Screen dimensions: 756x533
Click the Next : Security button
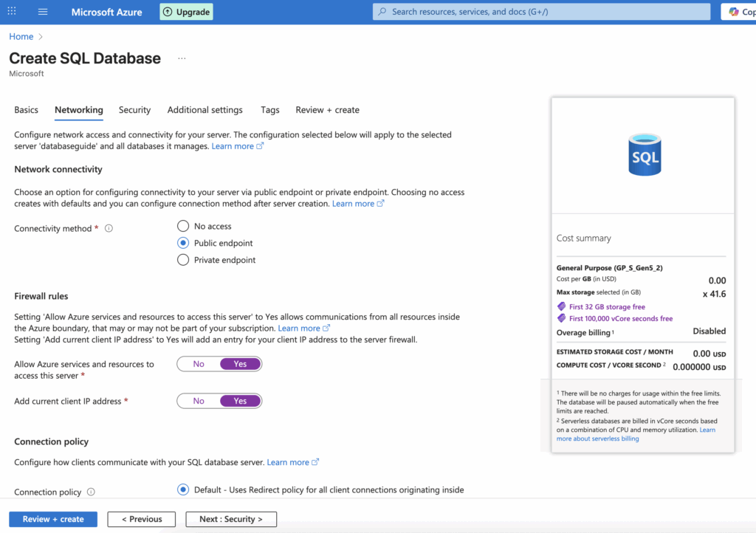pos(230,519)
